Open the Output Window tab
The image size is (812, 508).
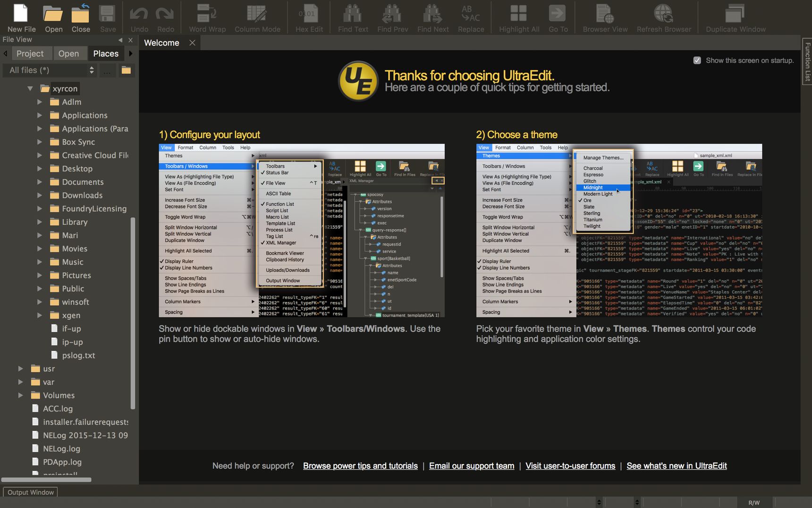tap(31, 492)
